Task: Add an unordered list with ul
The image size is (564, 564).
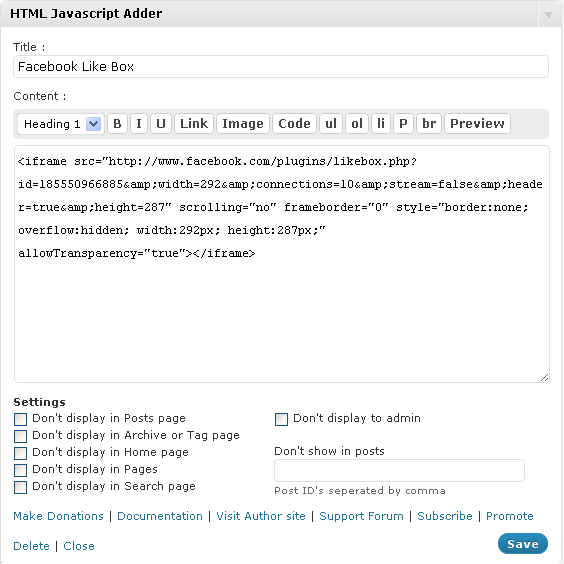Action: pyautogui.click(x=331, y=124)
